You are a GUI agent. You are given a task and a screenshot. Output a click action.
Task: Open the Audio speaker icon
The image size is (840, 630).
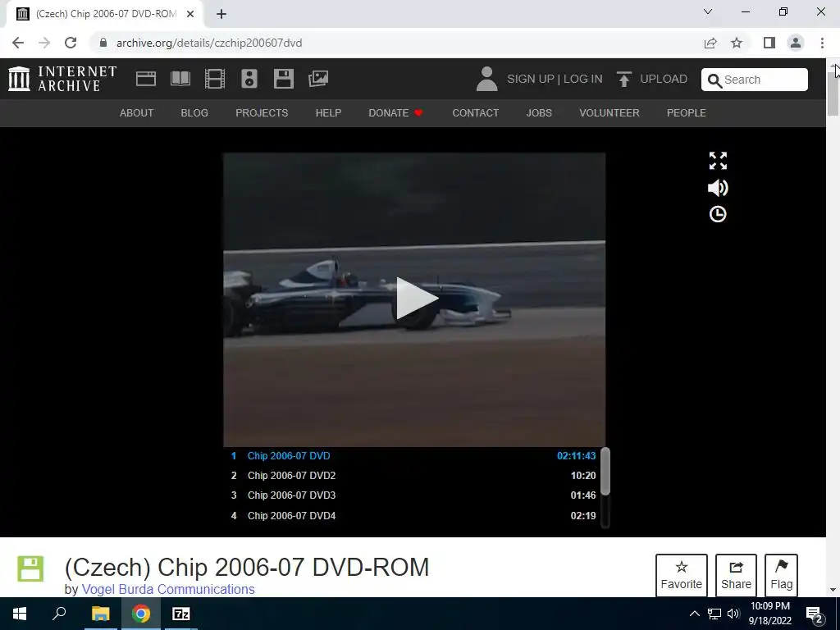pos(249,79)
